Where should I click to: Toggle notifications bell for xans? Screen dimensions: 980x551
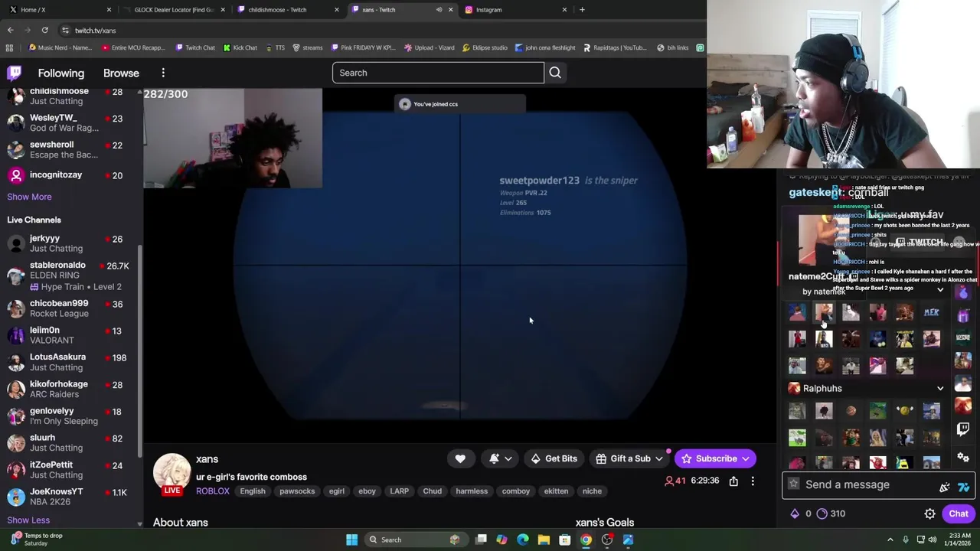(495, 458)
